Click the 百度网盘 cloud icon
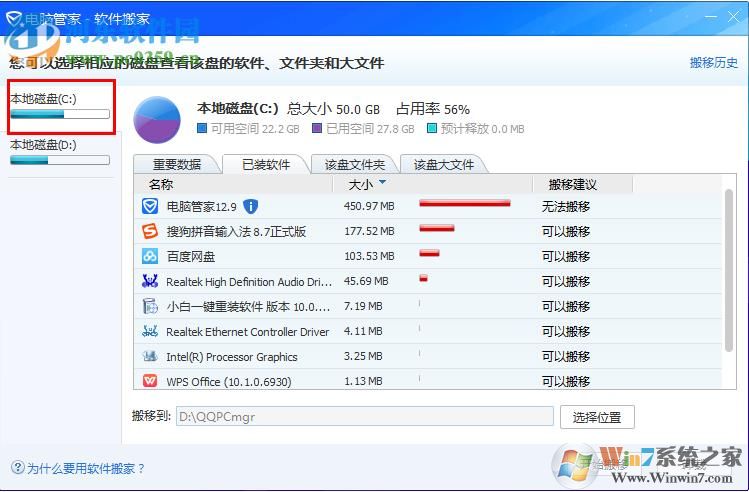 point(150,256)
